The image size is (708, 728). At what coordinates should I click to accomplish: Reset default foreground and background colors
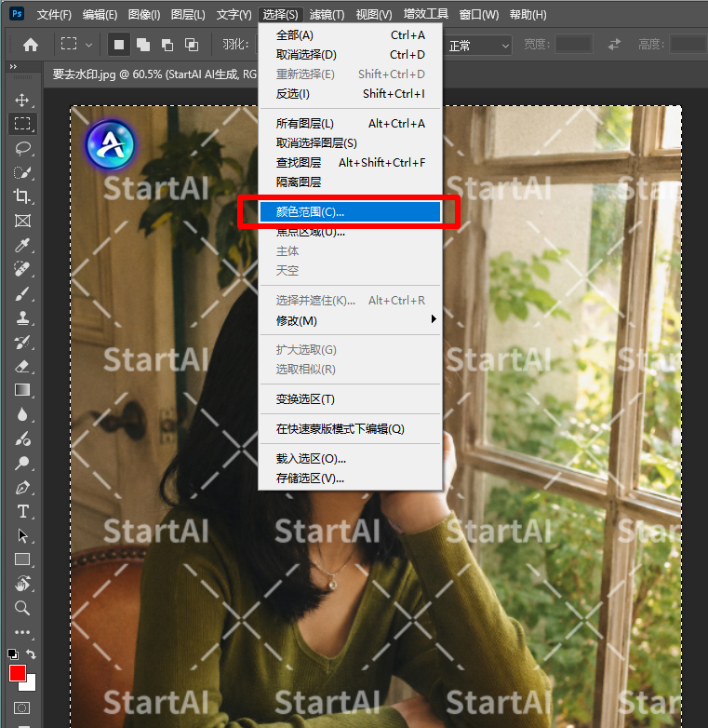[x=13, y=654]
